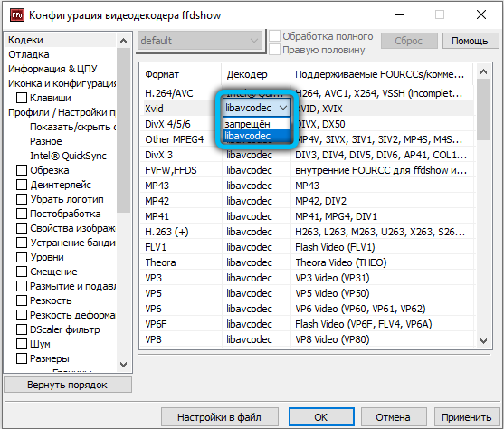
Task: Check the Резкость filter box
Action: pos(22,300)
